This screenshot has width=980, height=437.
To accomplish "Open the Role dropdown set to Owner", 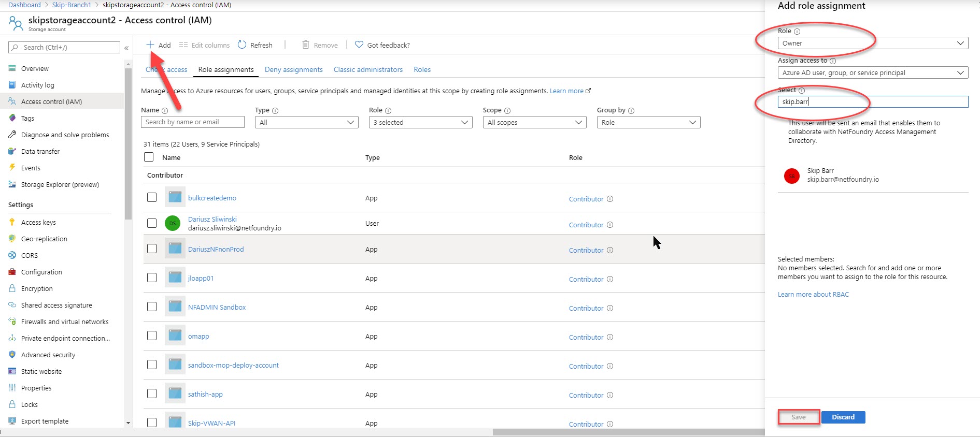I will (873, 43).
